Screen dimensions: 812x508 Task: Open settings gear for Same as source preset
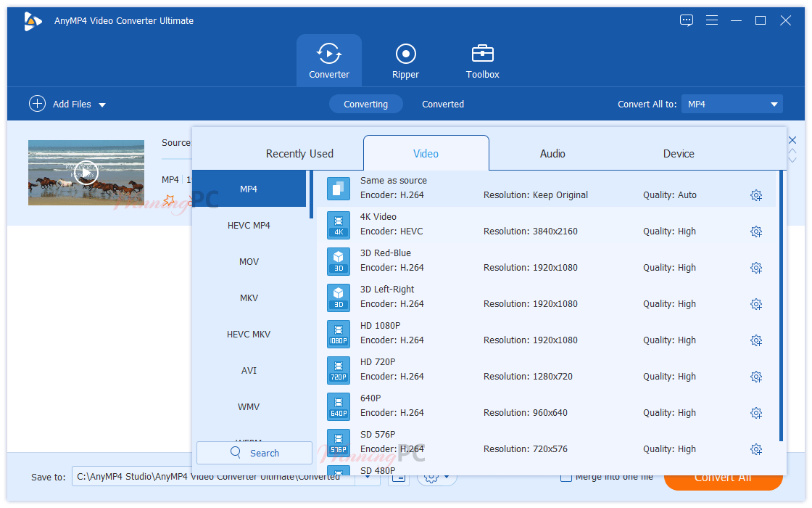pyautogui.click(x=756, y=194)
